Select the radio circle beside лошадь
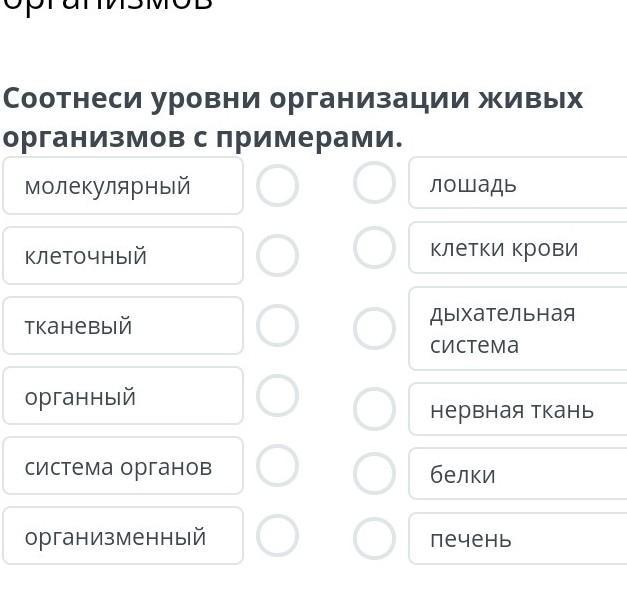Screen dimensions: 627x596 pyautogui.click(x=374, y=184)
